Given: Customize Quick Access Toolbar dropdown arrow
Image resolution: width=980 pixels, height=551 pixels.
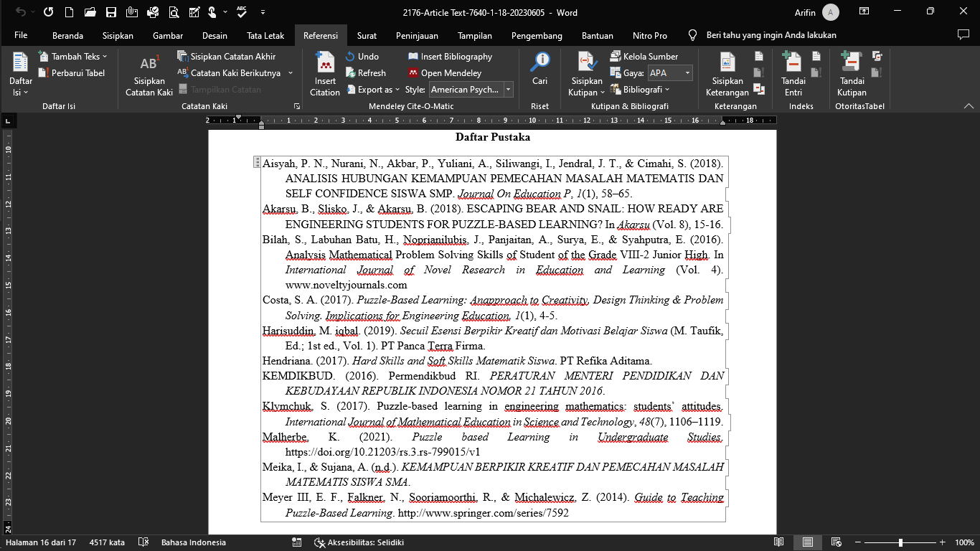Looking at the screenshot, I should pos(263,12).
